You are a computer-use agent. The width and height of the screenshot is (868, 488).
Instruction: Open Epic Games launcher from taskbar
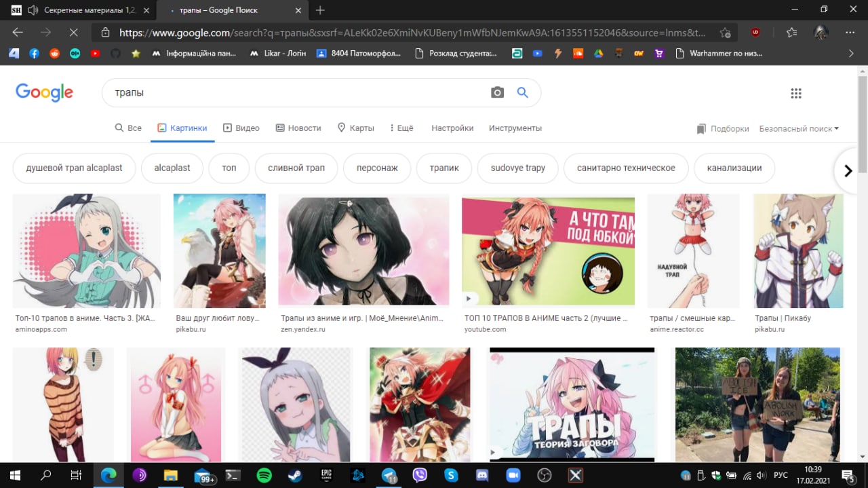tap(326, 475)
